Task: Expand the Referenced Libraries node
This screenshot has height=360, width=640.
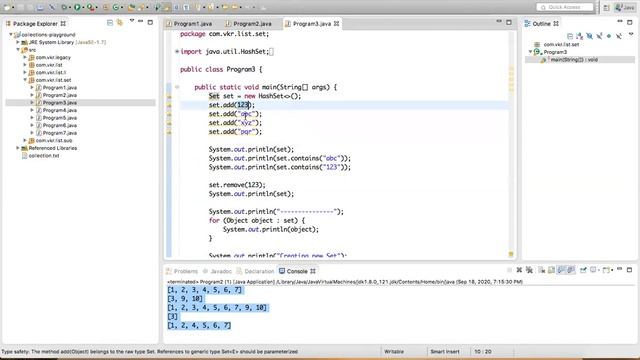Action: pos(18,148)
